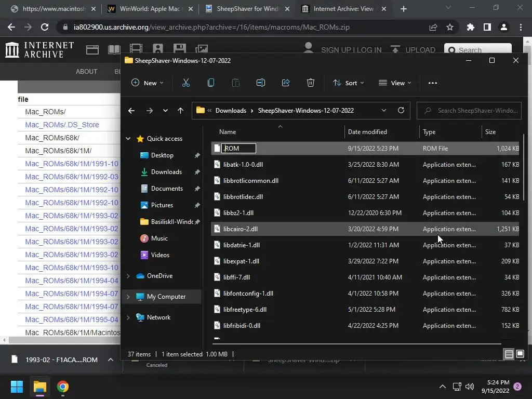Click the volume speaker icon in system tray
Viewport: 532px width, 399px height.
tap(470, 387)
